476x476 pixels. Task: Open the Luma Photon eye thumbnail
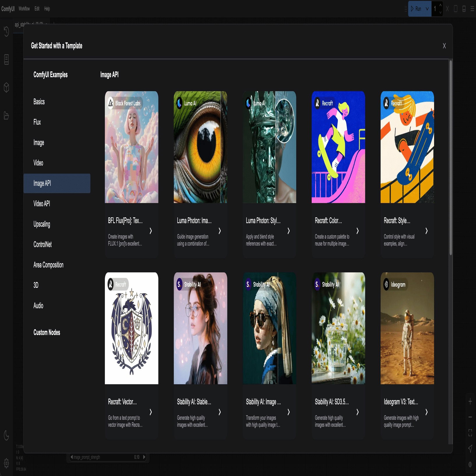point(200,147)
